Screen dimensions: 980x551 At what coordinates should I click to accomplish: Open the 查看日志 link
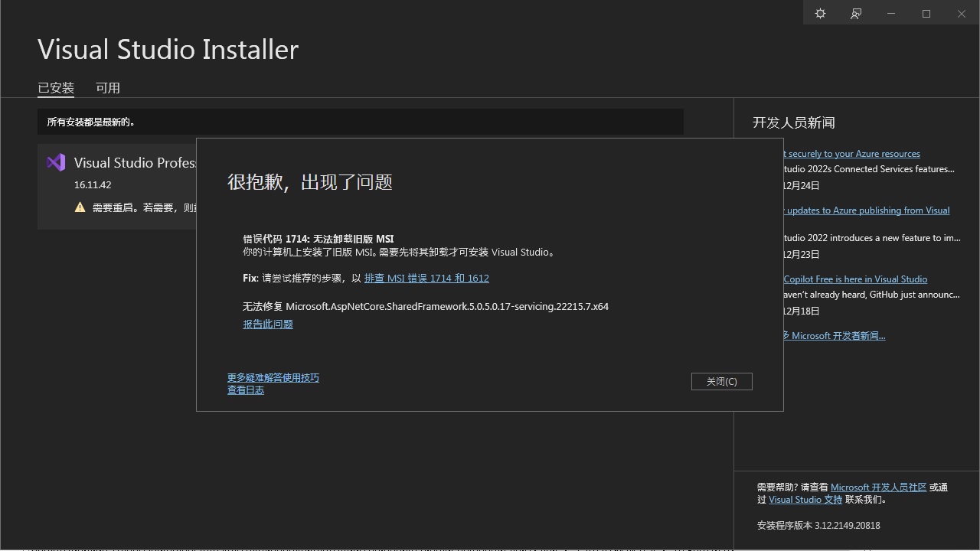coord(245,390)
